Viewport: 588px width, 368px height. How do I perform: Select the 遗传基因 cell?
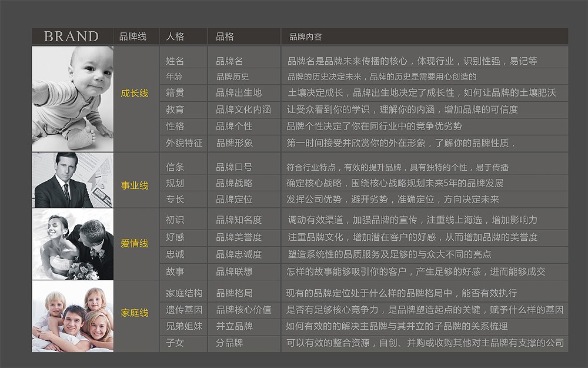pyautogui.click(x=184, y=309)
